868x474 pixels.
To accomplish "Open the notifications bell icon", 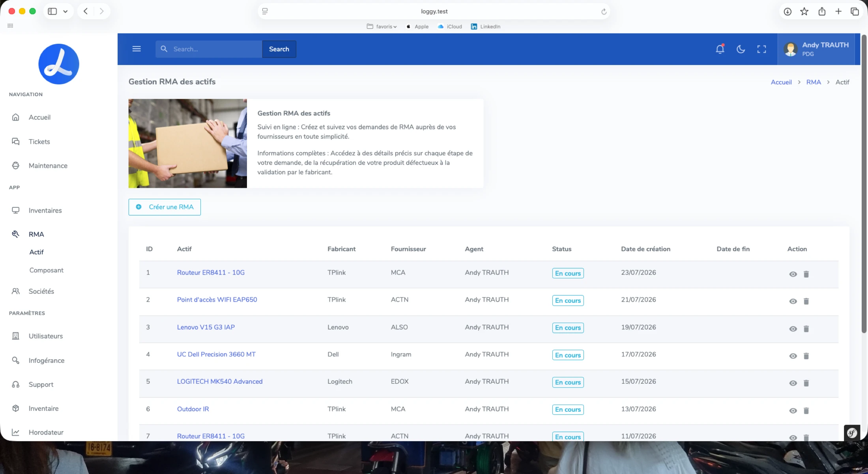I will 720,49.
